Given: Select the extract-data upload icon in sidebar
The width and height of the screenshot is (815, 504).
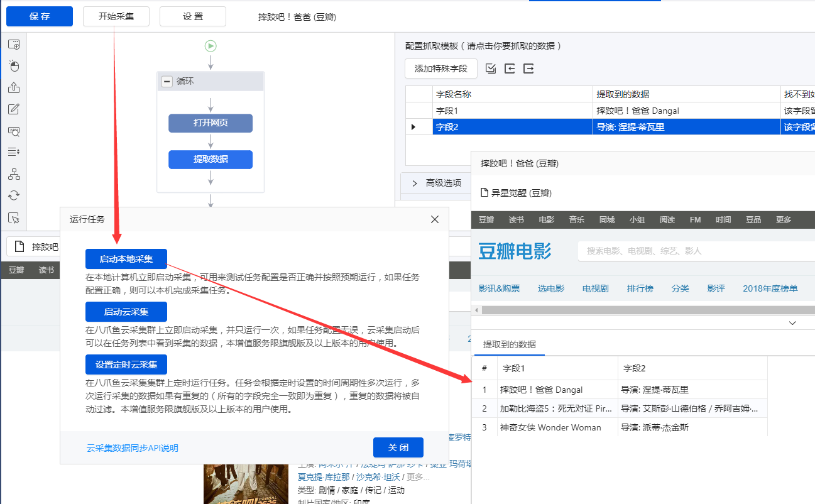Looking at the screenshot, I should [x=14, y=88].
